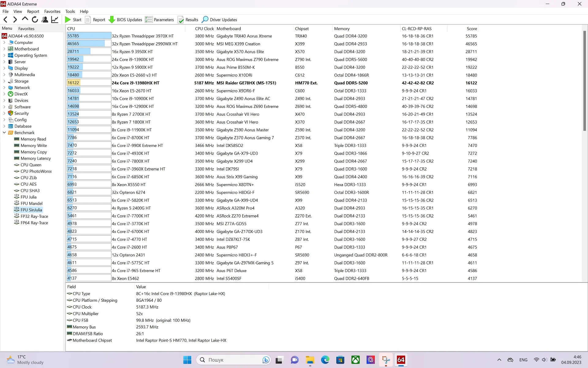Sort by the CPU Clock column header
588x368 pixels.
pyautogui.click(x=201, y=29)
